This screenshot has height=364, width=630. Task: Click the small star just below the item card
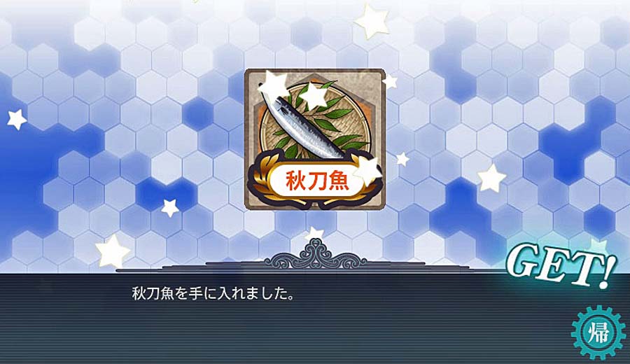click(314, 234)
